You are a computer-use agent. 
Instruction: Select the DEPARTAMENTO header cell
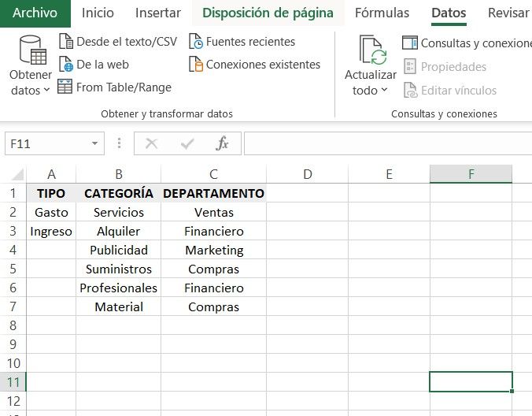(x=213, y=193)
